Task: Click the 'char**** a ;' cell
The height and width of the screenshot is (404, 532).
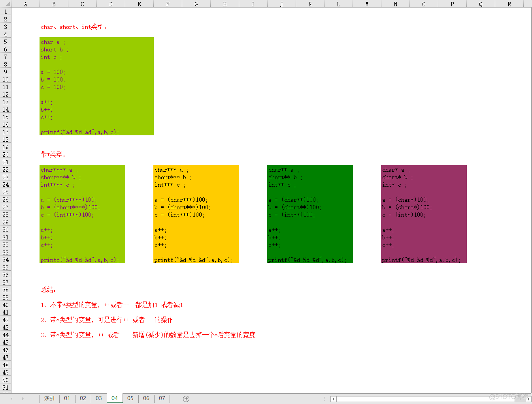Action: coord(59,170)
